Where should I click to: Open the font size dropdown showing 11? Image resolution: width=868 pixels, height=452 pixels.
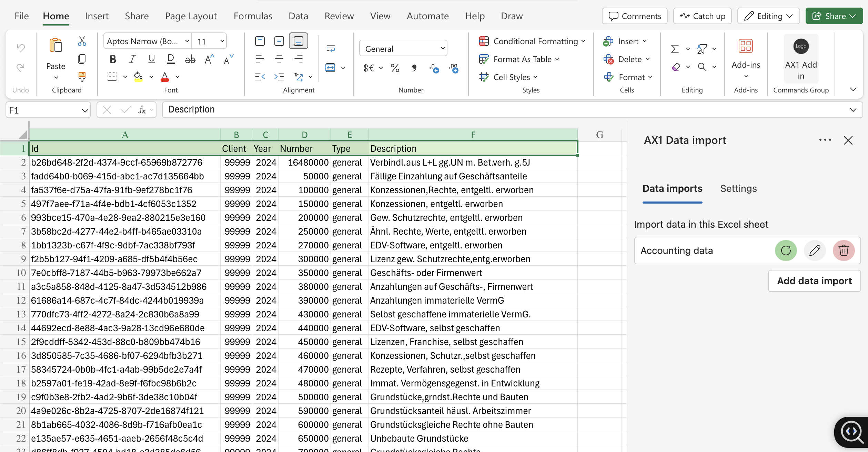209,41
